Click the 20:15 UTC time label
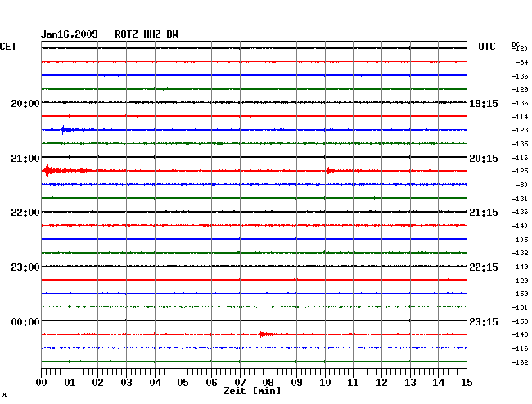 pyautogui.click(x=484, y=159)
